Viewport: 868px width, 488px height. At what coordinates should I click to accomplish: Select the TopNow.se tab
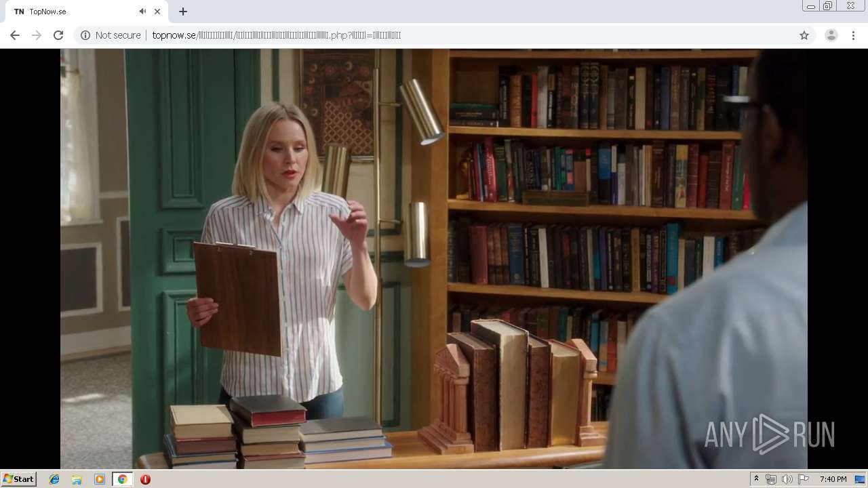85,12
